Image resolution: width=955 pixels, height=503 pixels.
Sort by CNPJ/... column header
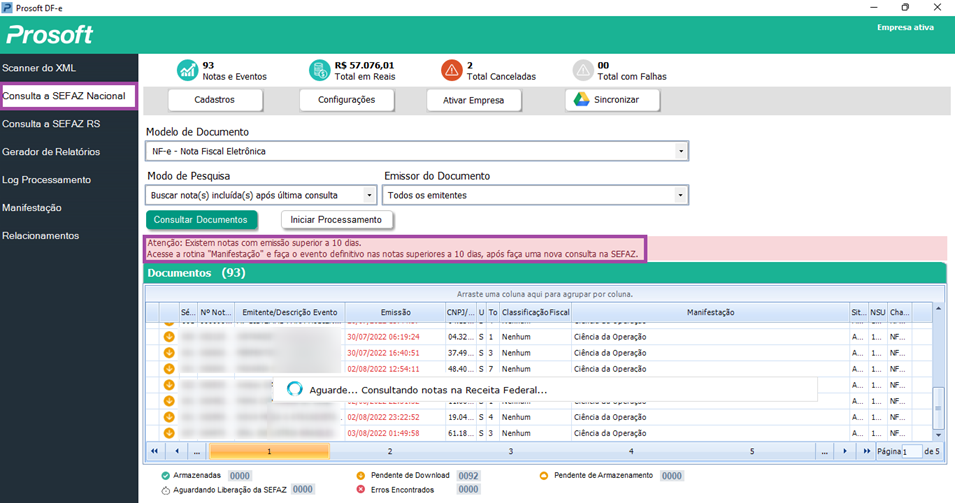460,312
